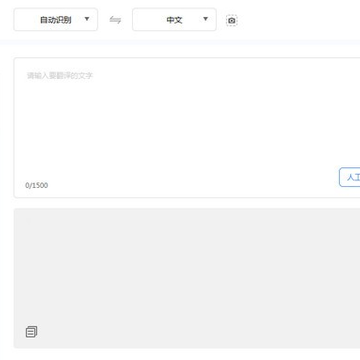Open the 自动识别 source language dropdown
This screenshot has height=360, width=360.
pos(56,20)
